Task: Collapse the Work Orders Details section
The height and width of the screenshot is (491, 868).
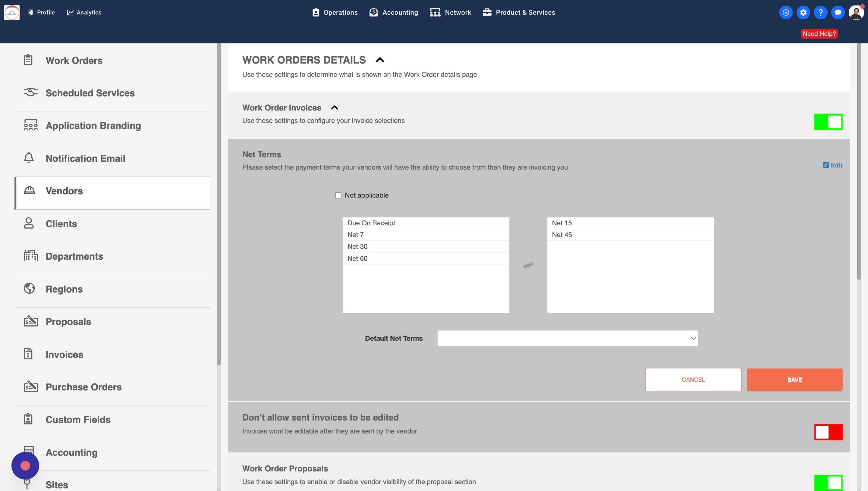Action: click(380, 60)
